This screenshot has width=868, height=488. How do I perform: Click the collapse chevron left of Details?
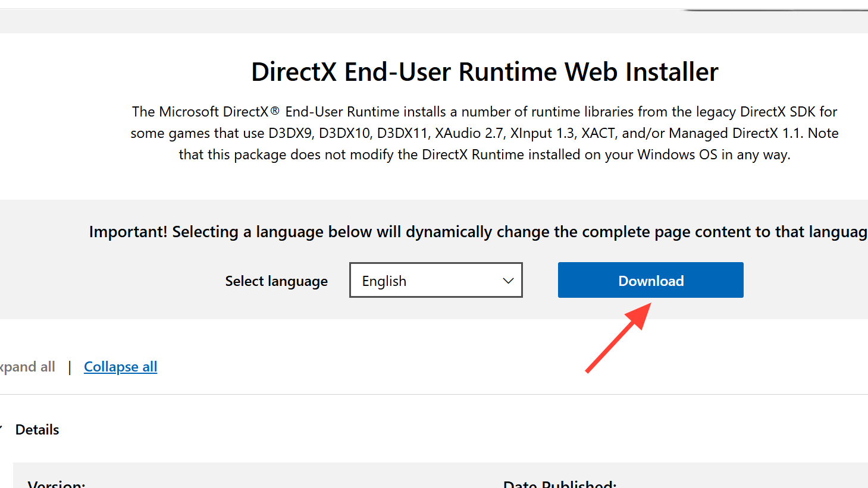pos(1,429)
